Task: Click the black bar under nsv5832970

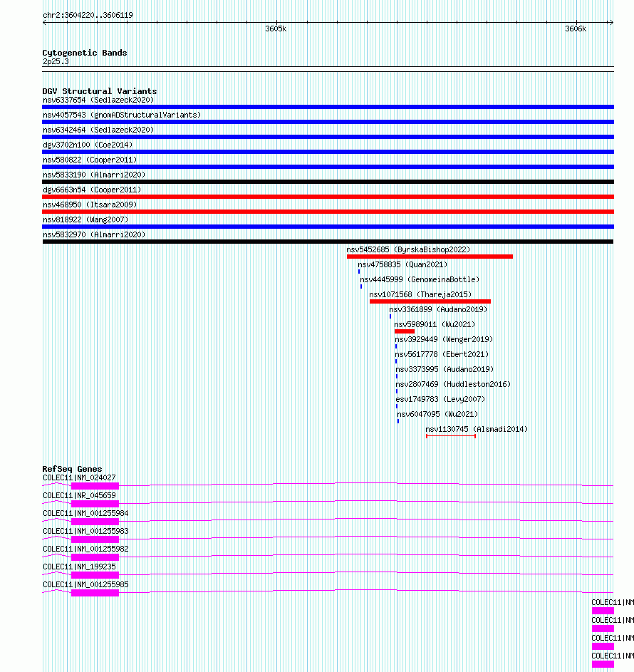Action: coord(328,242)
